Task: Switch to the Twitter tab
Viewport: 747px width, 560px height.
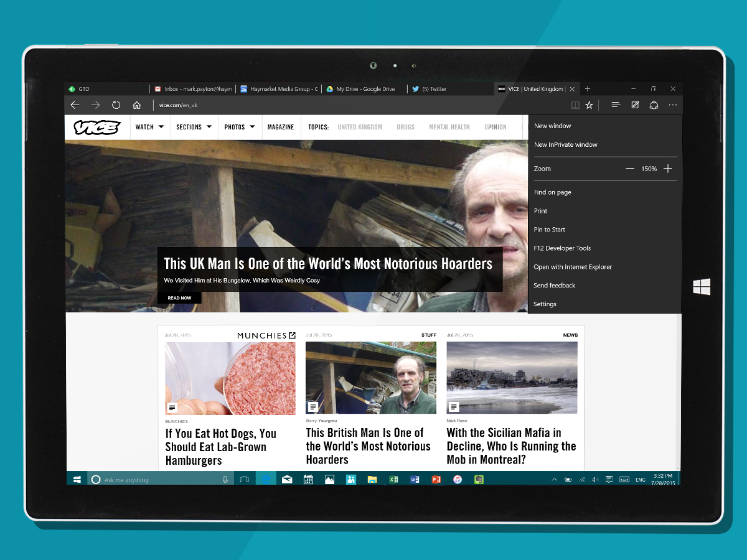Action: point(451,89)
